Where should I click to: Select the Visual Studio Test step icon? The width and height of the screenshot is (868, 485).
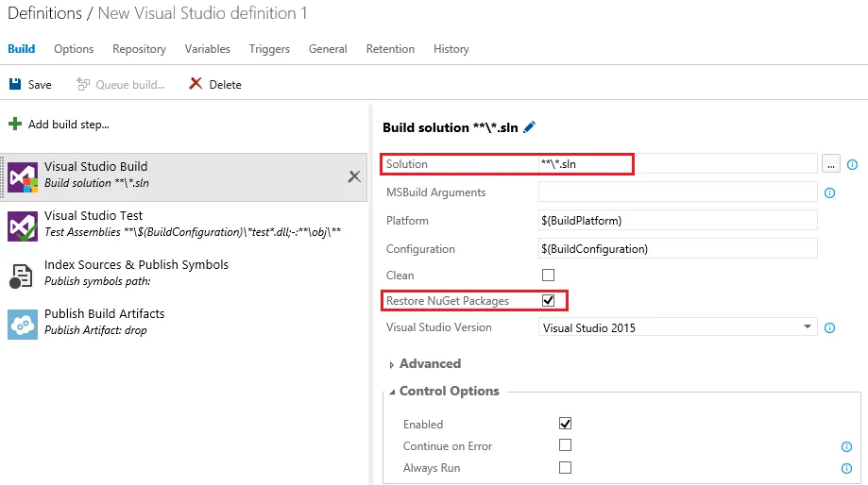(23, 225)
